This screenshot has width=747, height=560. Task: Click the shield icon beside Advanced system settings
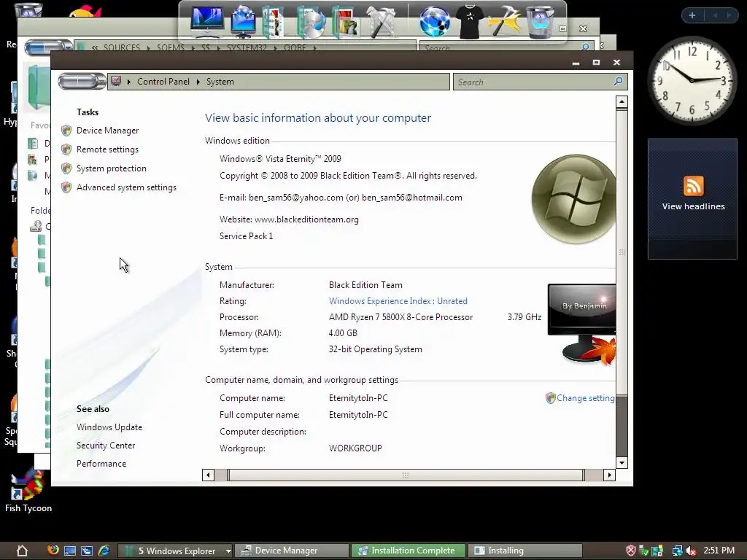(x=66, y=187)
